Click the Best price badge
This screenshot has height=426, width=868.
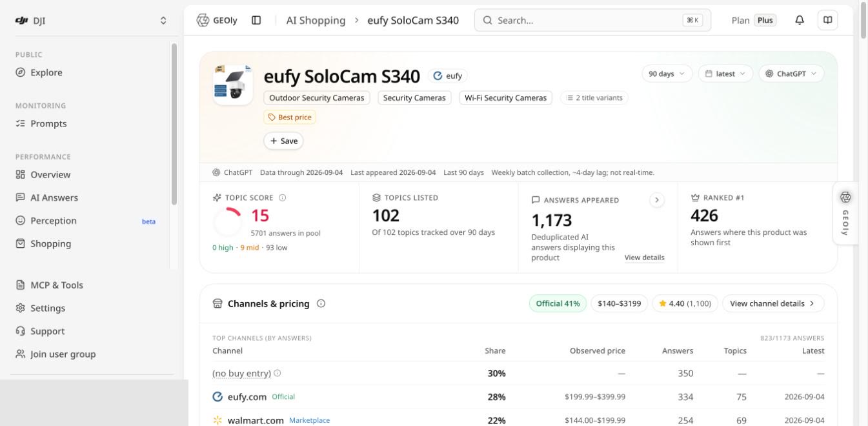coord(290,117)
